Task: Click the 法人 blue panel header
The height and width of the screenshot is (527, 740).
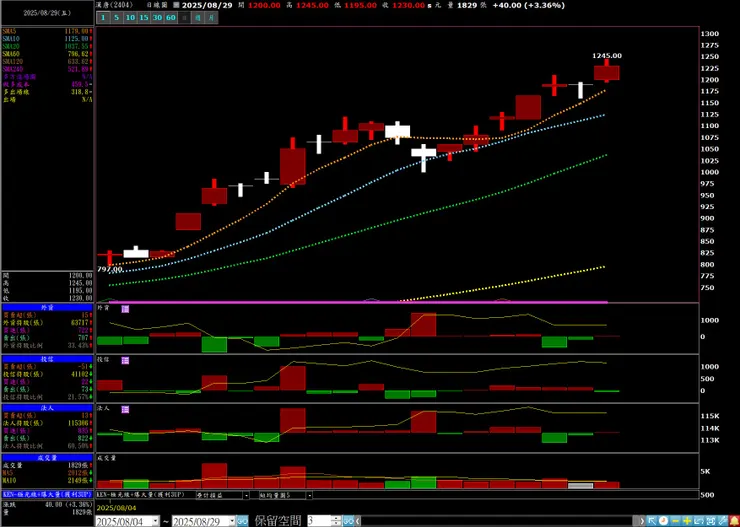Action: pyautogui.click(x=47, y=408)
